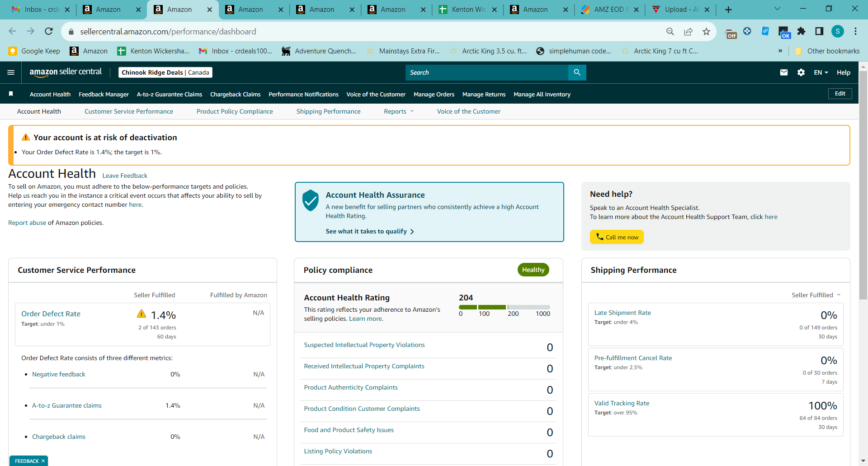This screenshot has width=868, height=466.
Task: Open the Product Policy Compliance tab
Action: coord(235,111)
